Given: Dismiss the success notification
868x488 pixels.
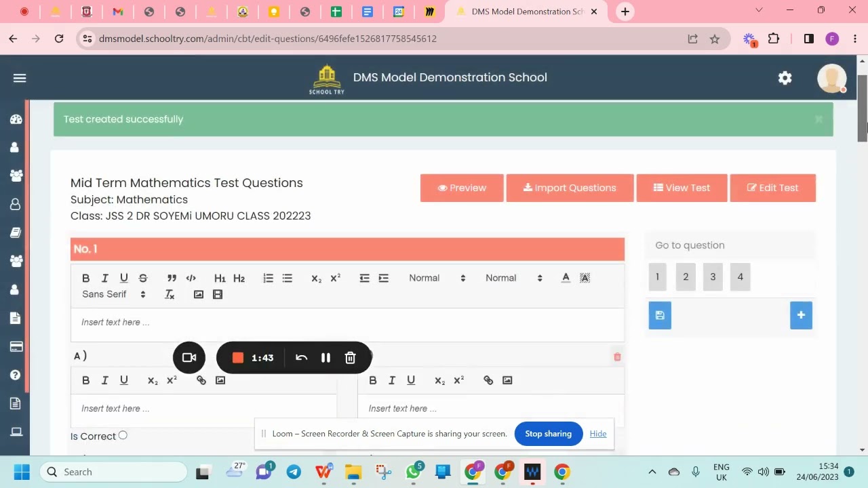Looking at the screenshot, I should tap(818, 119).
